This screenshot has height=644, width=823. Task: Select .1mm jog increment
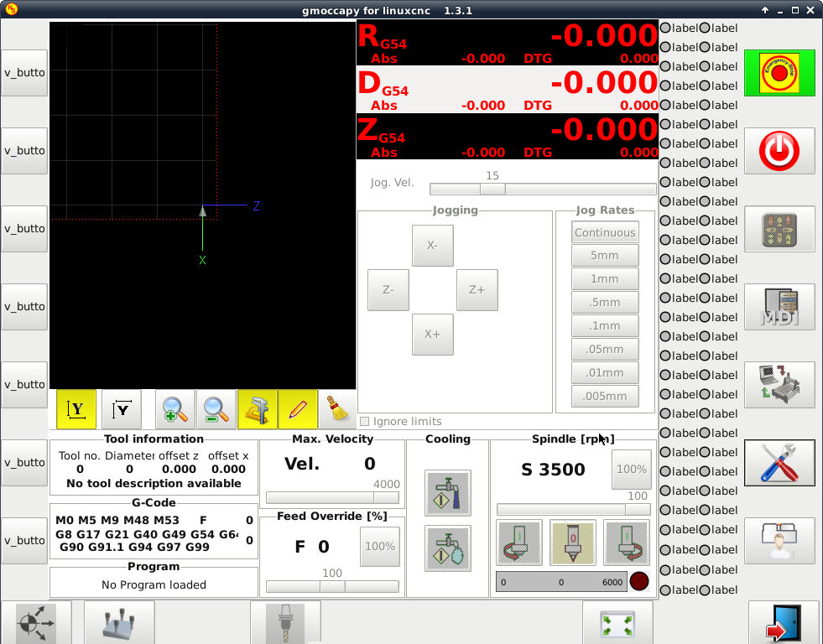pyautogui.click(x=605, y=326)
